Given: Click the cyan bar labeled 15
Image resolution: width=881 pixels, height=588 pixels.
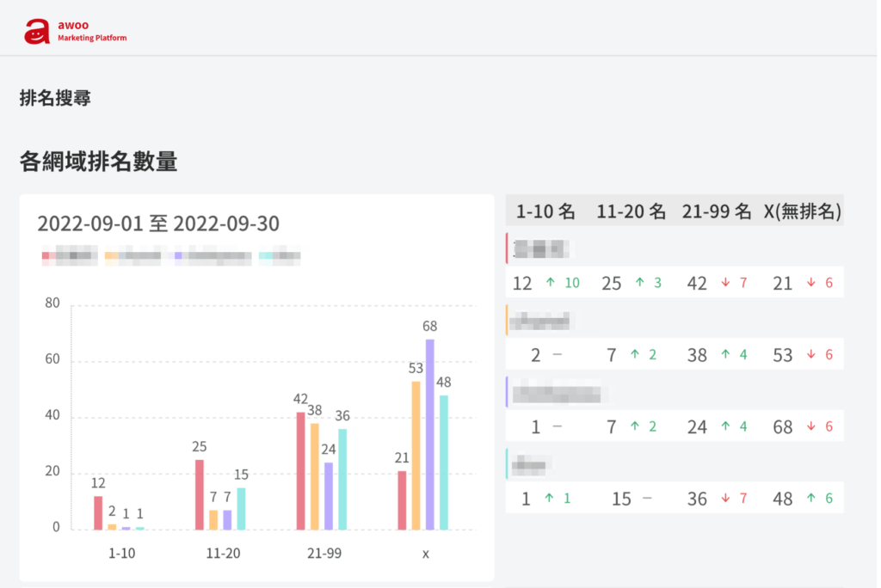Looking at the screenshot, I should pyautogui.click(x=241, y=509).
